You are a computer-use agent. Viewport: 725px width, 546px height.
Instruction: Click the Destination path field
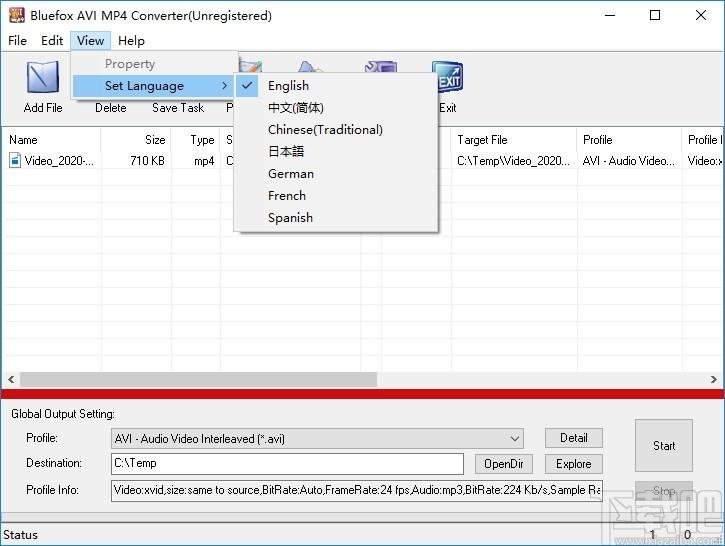(287, 464)
